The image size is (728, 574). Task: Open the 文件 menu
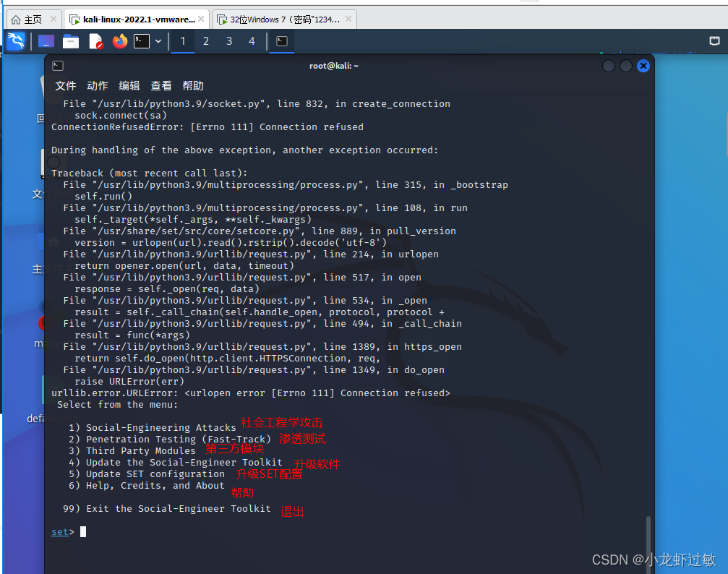[65, 85]
